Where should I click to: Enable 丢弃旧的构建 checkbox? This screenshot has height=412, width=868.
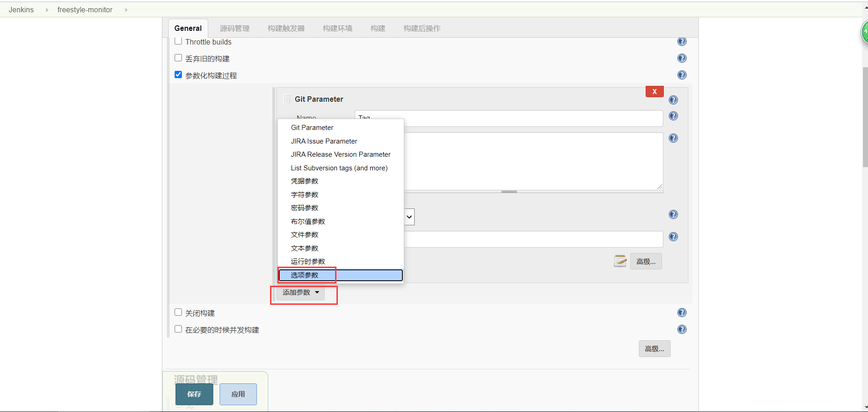coord(178,58)
